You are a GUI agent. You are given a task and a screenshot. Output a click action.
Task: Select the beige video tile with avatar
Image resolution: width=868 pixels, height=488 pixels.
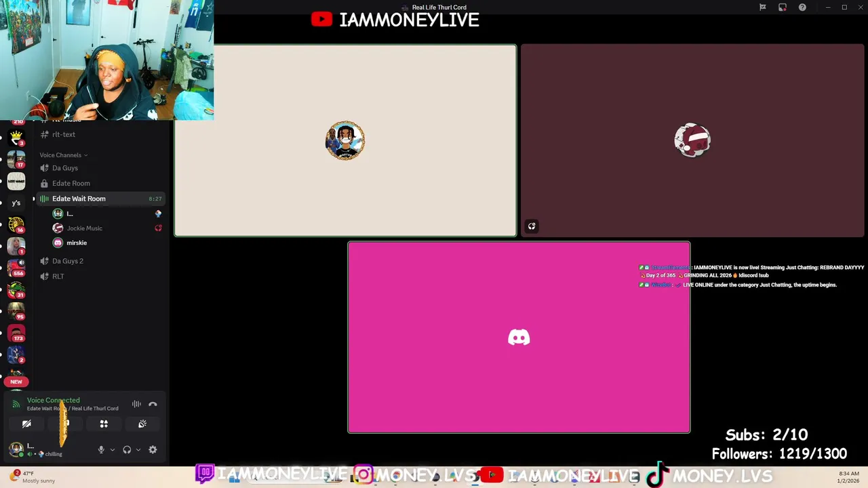point(345,140)
